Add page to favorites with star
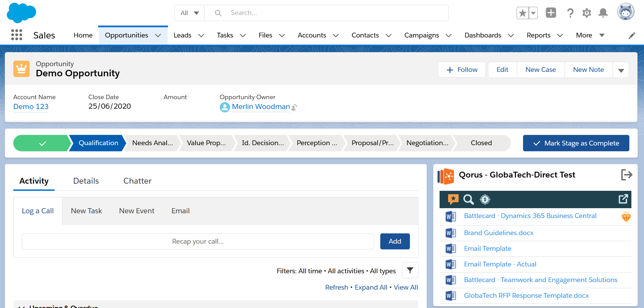 click(522, 13)
